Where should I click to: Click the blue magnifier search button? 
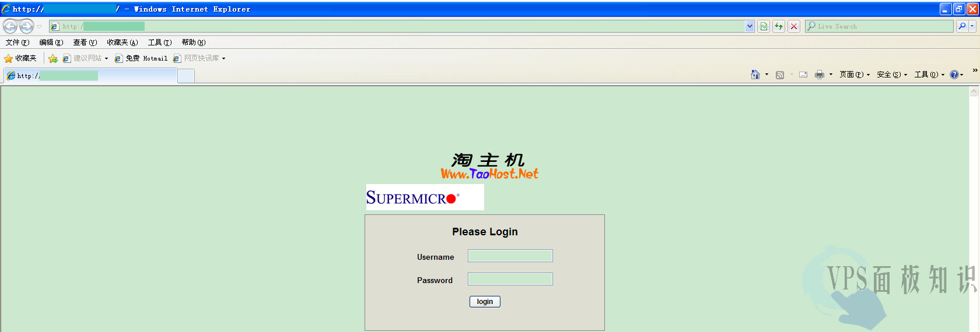(962, 26)
